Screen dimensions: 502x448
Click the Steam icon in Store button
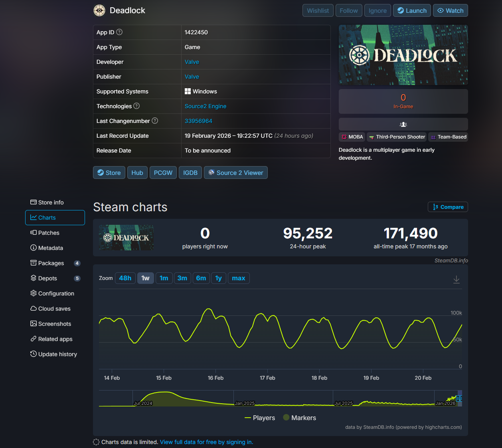(101, 172)
